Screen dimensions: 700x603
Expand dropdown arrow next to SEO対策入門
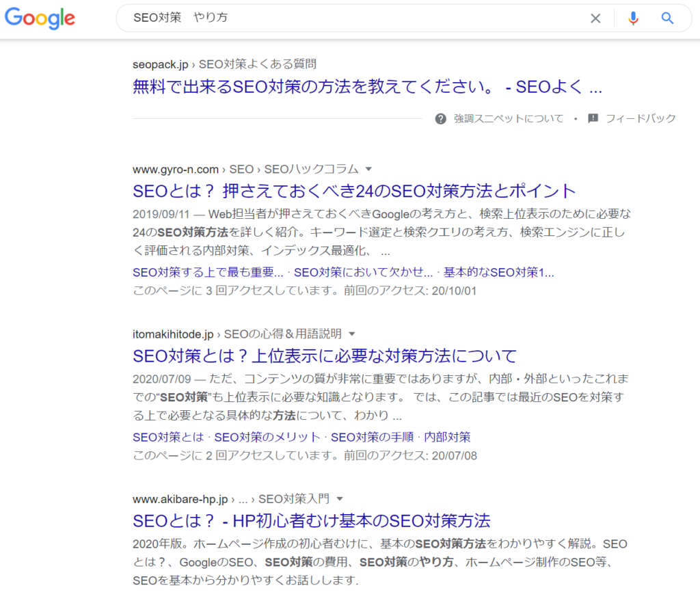pyautogui.click(x=340, y=498)
